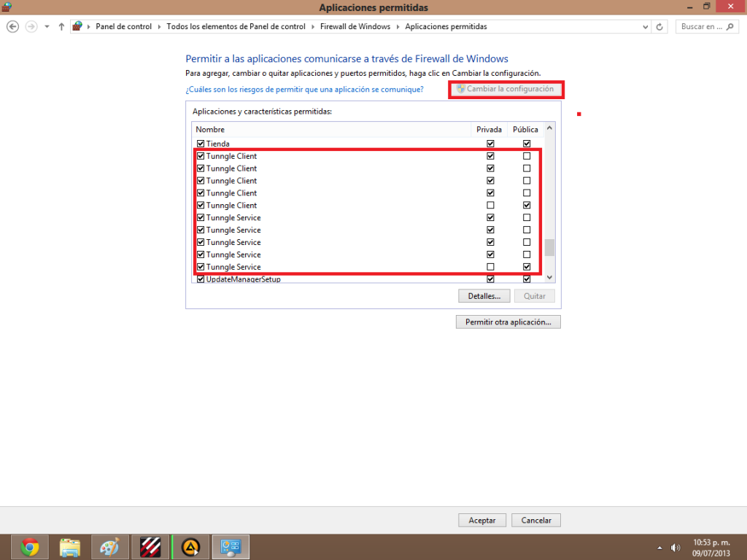Select the Tienda row name
The width and height of the screenshot is (747, 560).
tap(217, 144)
